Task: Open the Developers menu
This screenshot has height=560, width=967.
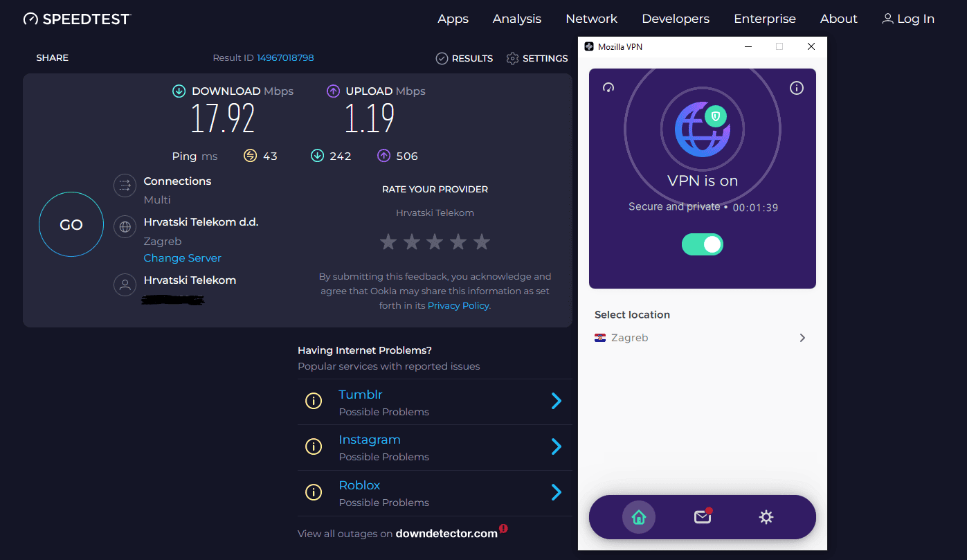Action: [676, 19]
